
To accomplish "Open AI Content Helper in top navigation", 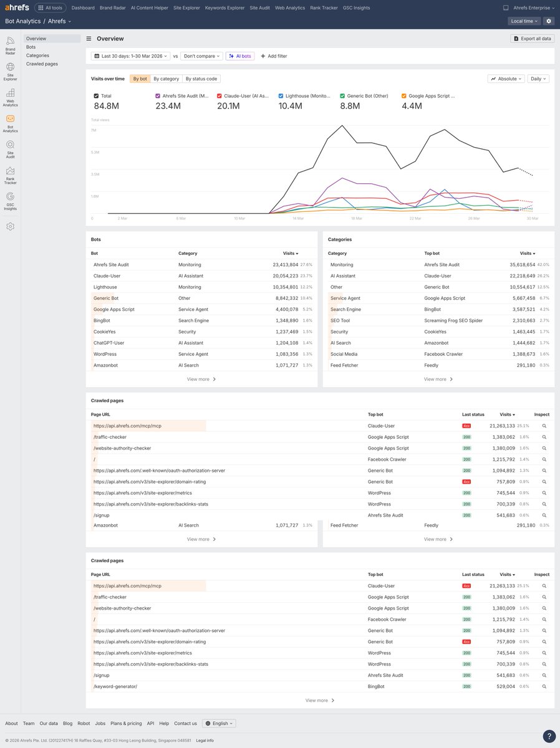I will [x=150, y=8].
